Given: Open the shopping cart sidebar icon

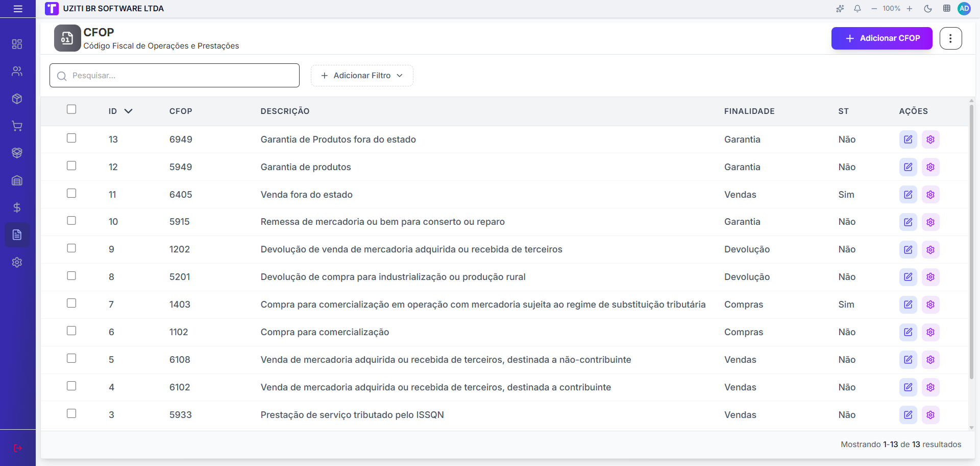Looking at the screenshot, I should (x=17, y=126).
